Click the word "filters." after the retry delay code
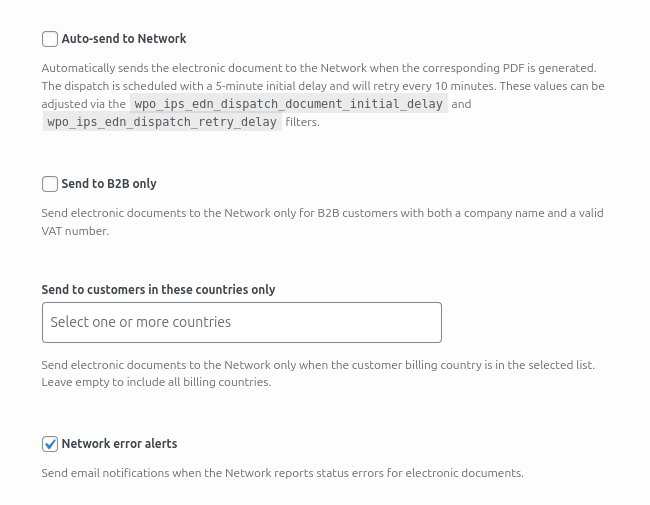 pos(302,122)
